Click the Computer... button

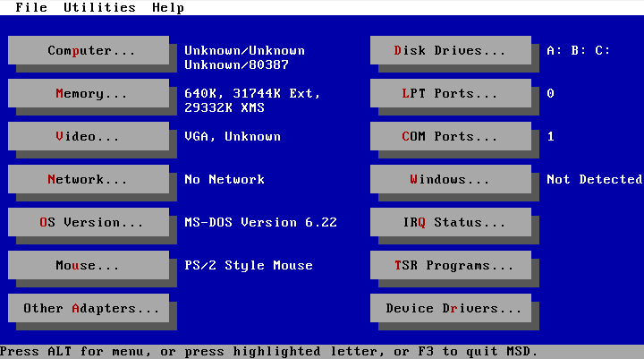(x=89, y=50)
